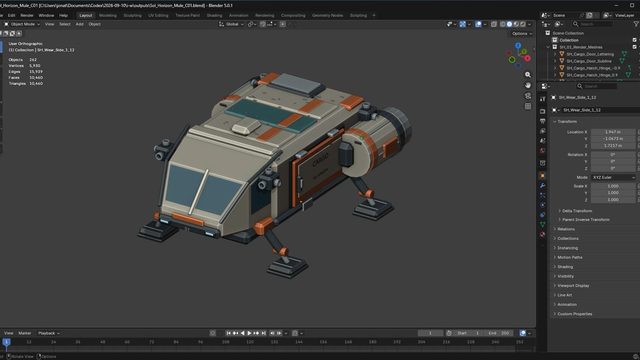Screen dimensions: 640x360
Task: Open the Playback dropdown in timeline
Action: pyautogui.click(x=49, y=333)
